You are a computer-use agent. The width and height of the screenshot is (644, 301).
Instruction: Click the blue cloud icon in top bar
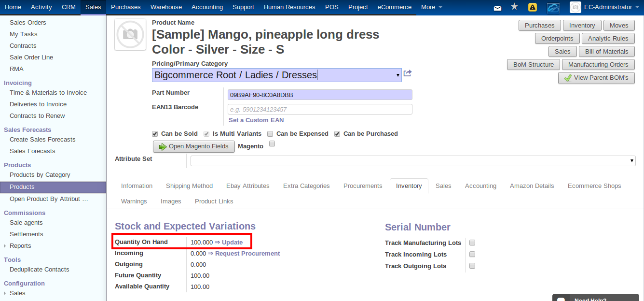pyautogui.click(x=553, y=7)
